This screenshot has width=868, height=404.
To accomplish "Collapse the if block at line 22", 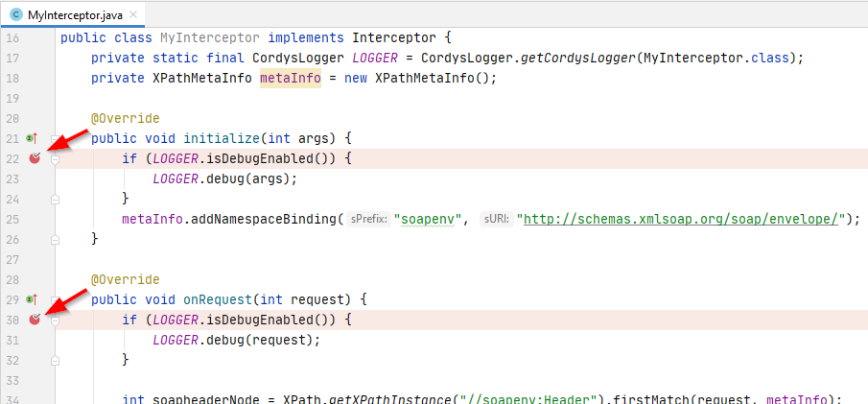I will click(x=55, y=159).
